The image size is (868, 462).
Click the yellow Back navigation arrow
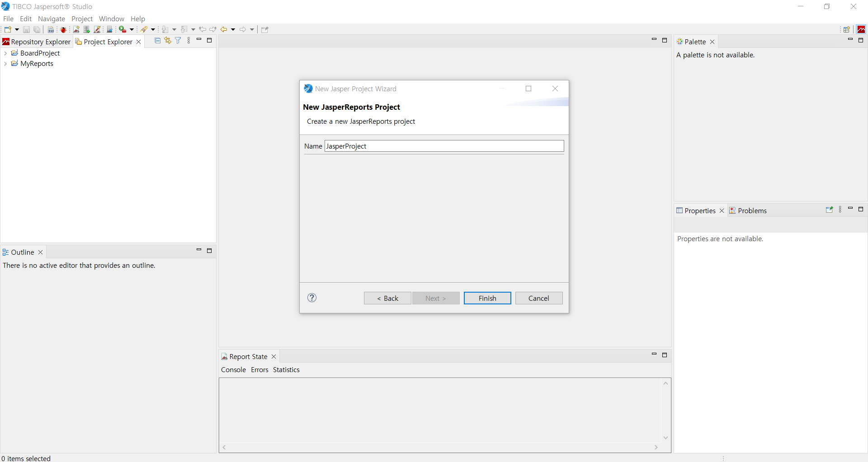(x=224, y=30)
